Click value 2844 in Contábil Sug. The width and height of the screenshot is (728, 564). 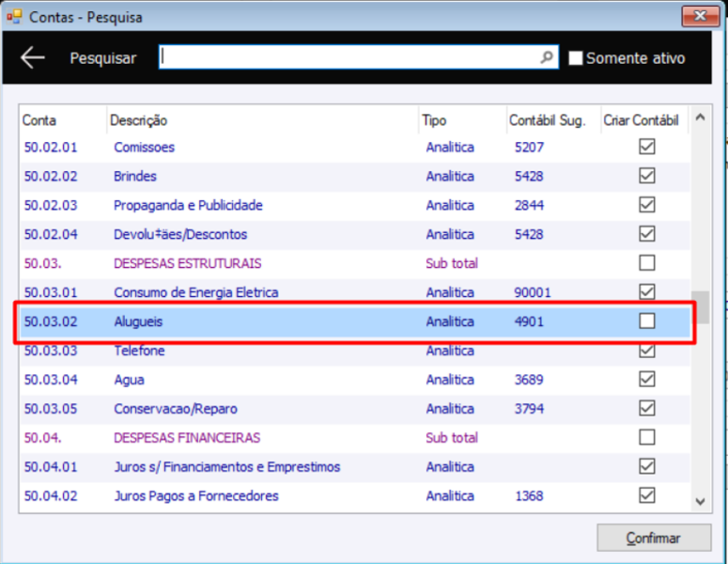[529, 205]
